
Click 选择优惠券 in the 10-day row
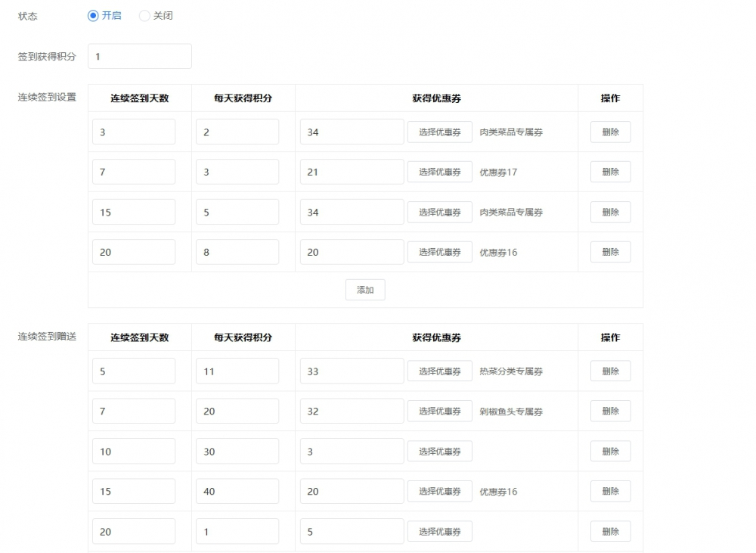[x=440, y=452]
